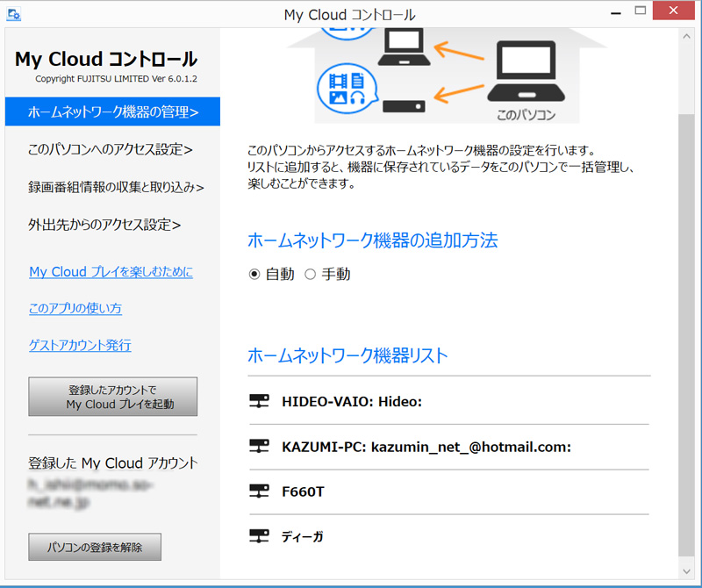Click the F660T device icon
Viewport: 702px width, 588px height.
258,491
